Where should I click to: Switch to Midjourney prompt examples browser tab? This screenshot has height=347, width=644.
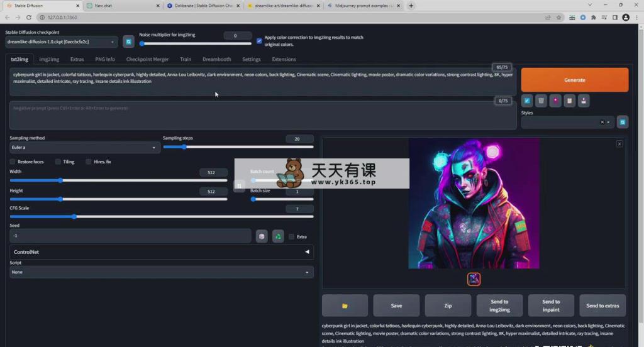click(364, 6)
